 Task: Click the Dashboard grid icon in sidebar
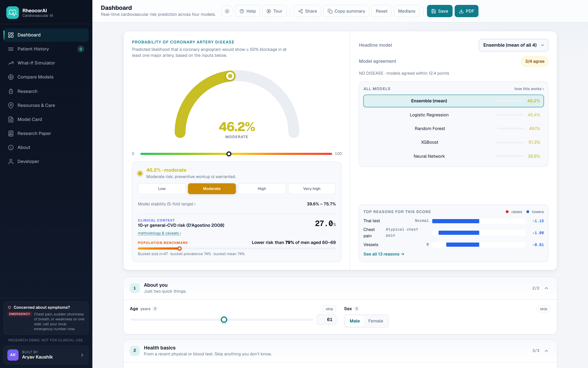click(11, 35)
